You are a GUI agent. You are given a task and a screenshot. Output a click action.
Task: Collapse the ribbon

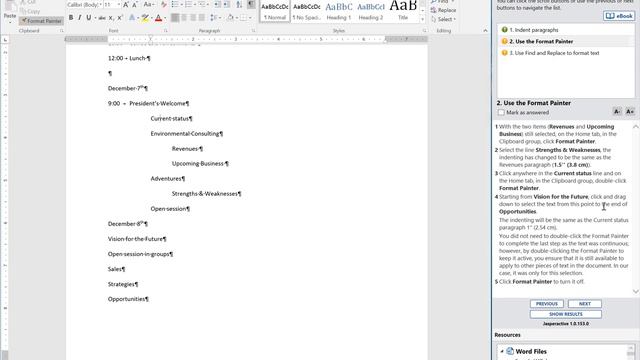coord(485,31)
